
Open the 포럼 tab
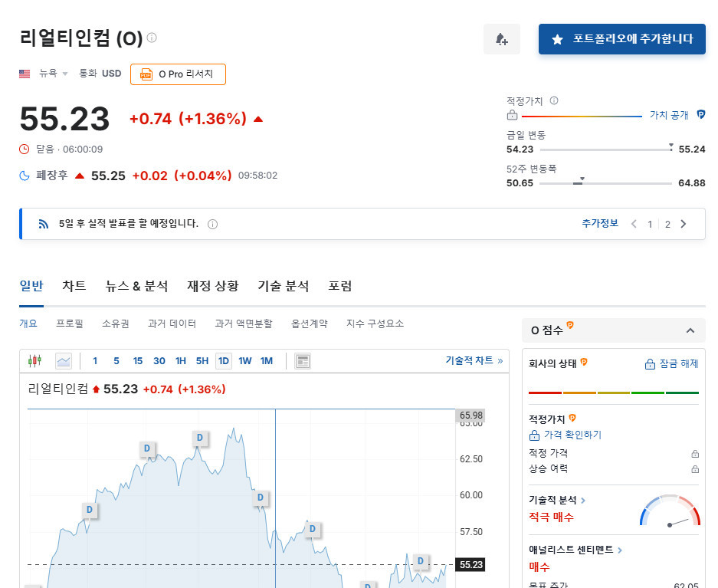[339, 286]
